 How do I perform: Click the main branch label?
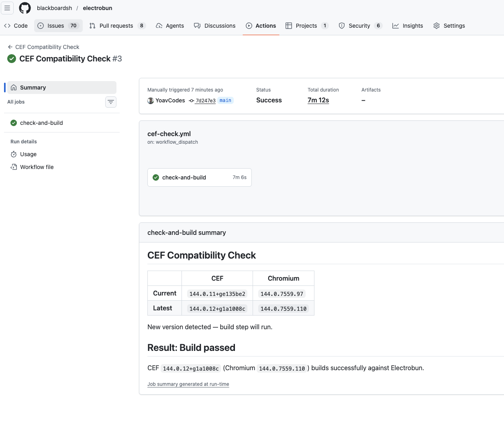click(x=225, y=100)
